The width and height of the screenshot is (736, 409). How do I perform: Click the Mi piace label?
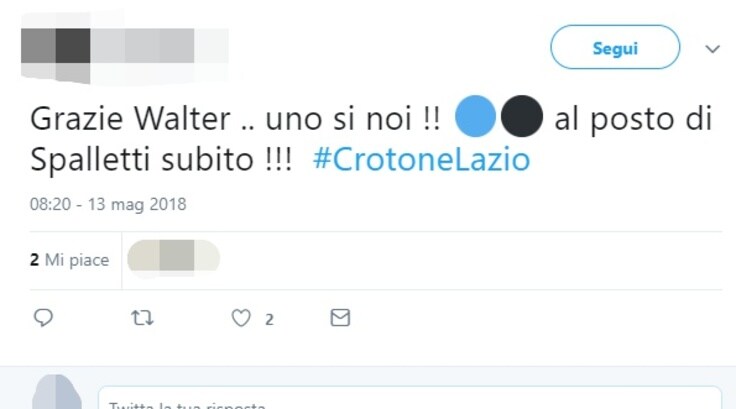[x=77, y=260]
